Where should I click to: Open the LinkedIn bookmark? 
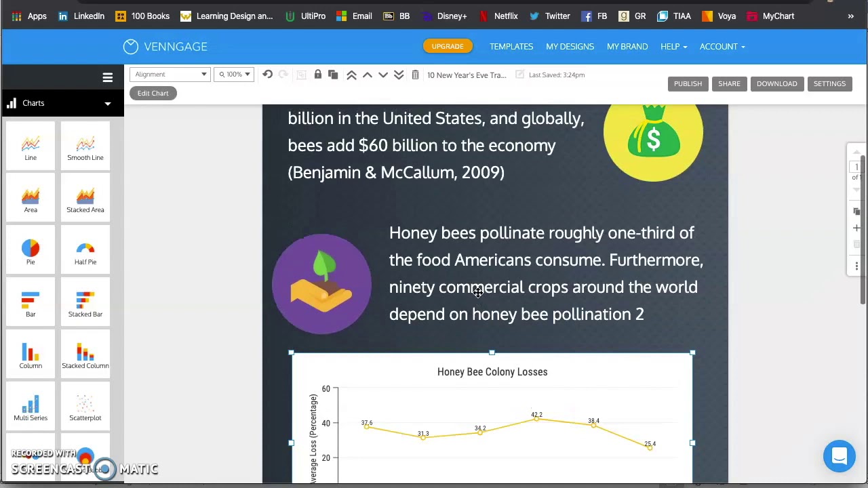tap(81, 16)
